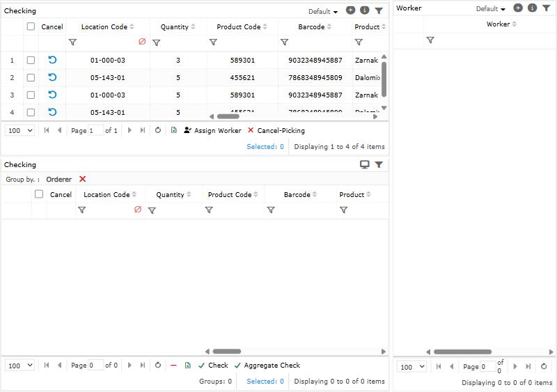Click the undo cancel icon in row 1

point(52,60)
